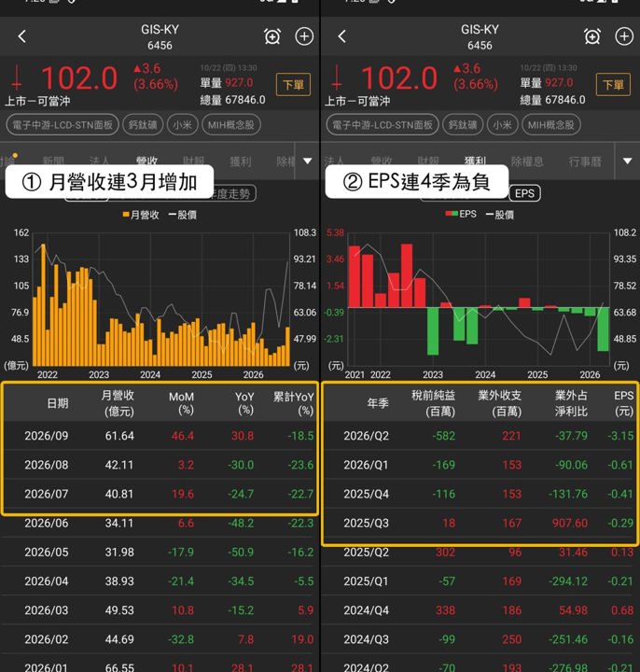Switch to 獲利 tab in left panel
This screenshot has height=672, width=640.
coord(241,161)
